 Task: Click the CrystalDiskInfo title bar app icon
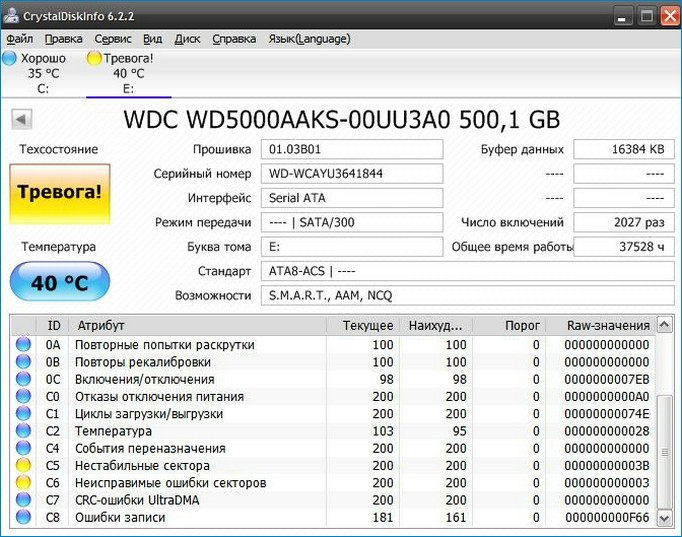tap(11, 15)
